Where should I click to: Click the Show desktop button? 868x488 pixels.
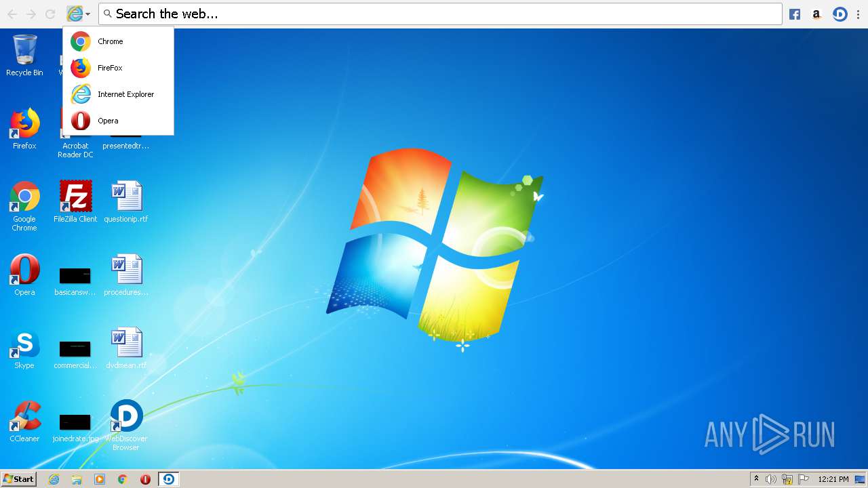pos(861,479)
